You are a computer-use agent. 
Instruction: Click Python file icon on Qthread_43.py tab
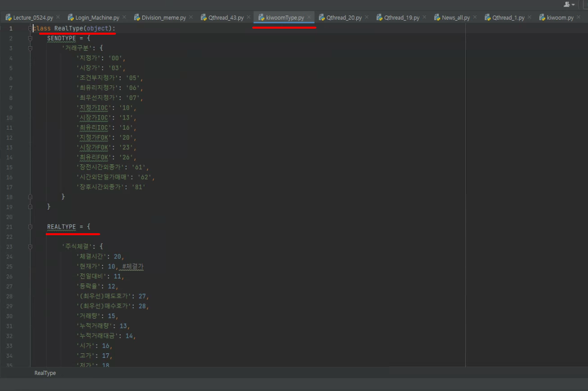click(x=204, y=17)
